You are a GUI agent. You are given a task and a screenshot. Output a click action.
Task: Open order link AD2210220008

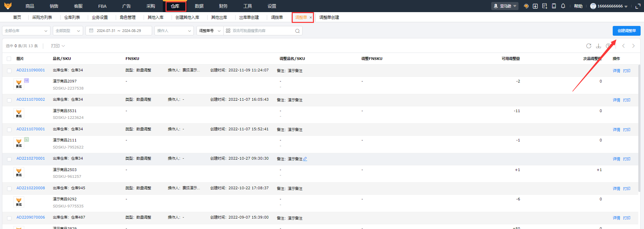pos(31,188)
